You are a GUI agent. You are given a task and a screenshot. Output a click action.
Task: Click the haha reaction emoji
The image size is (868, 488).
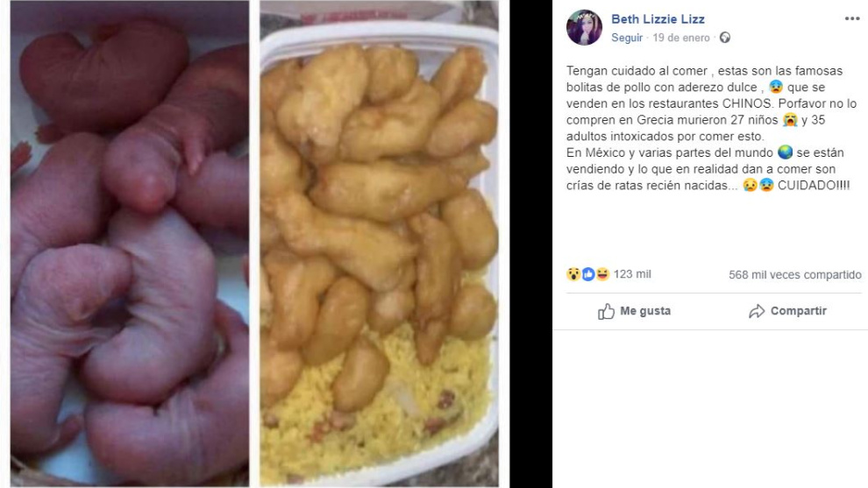click(602, 274)
